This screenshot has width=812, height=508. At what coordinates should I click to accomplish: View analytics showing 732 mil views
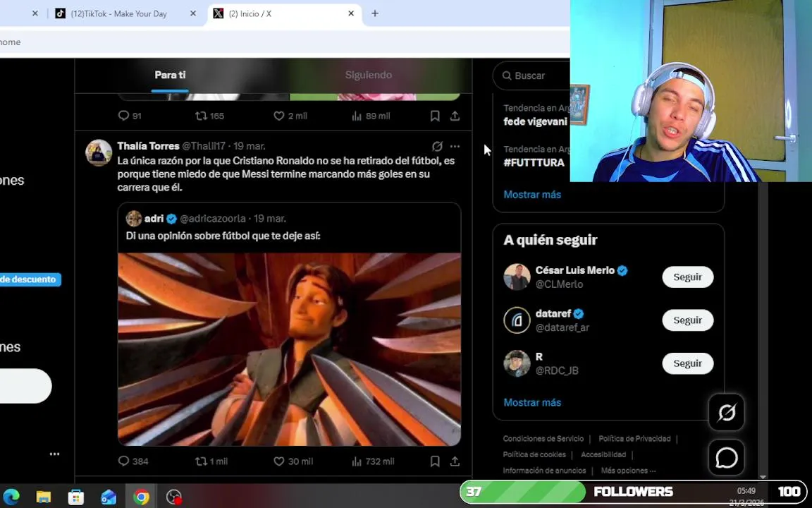357,461
